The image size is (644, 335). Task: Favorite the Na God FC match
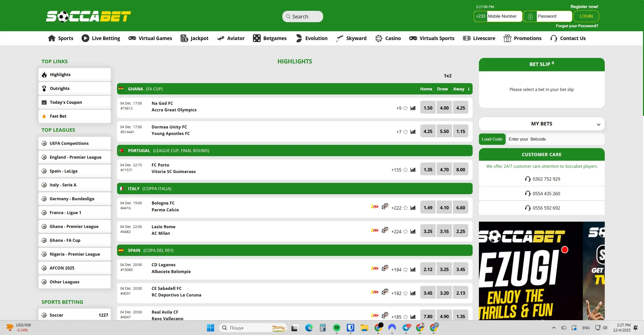(405, 108)
